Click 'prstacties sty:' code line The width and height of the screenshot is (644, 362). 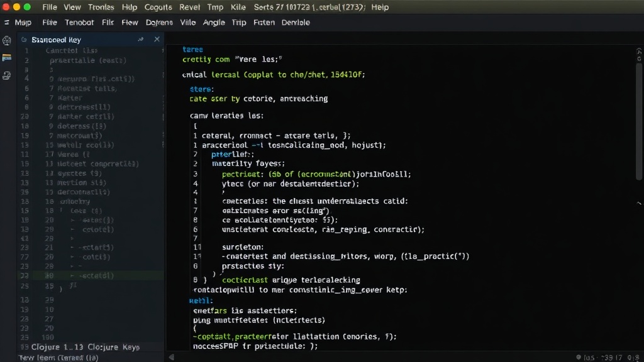[253, 266]
